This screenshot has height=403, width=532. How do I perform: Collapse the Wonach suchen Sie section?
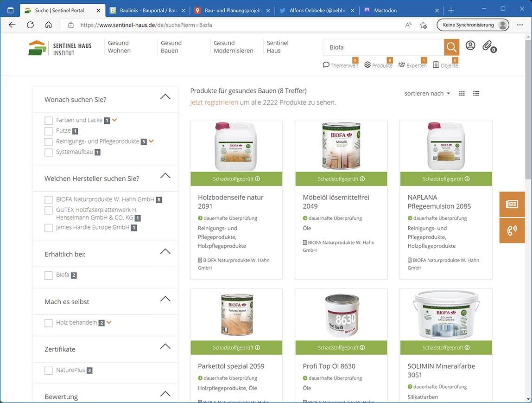tap(165, 97)
